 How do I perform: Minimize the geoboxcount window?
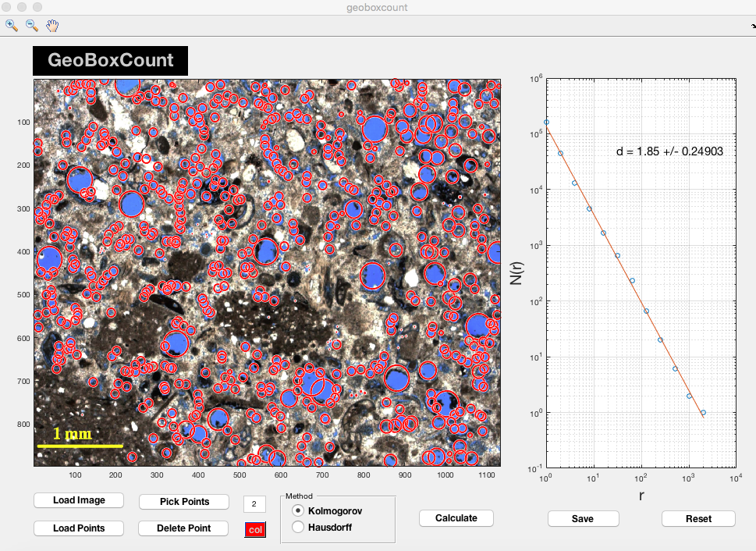(x=23, y=7)
